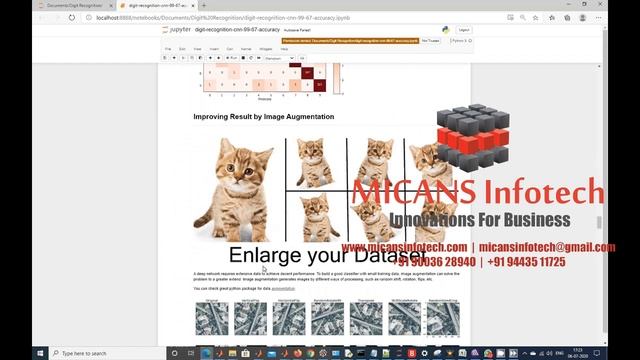Click the Original sample thumbnail image

[x=212, y=319]
